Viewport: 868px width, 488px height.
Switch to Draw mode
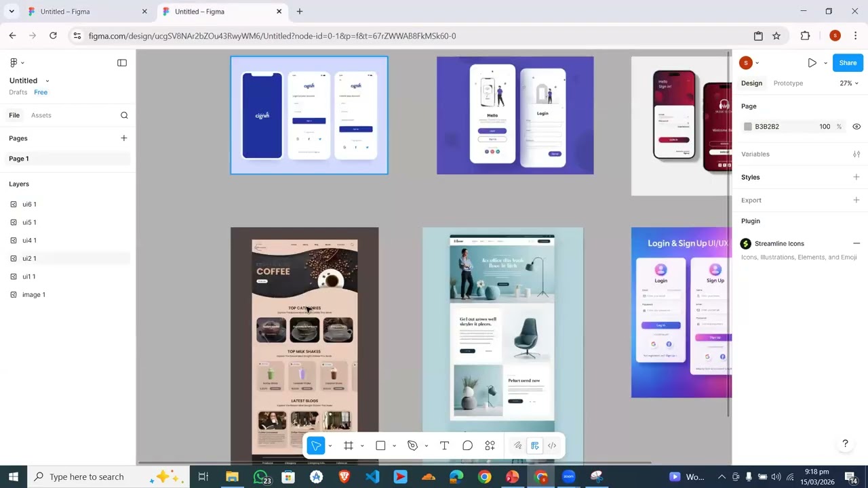[517, 445]
